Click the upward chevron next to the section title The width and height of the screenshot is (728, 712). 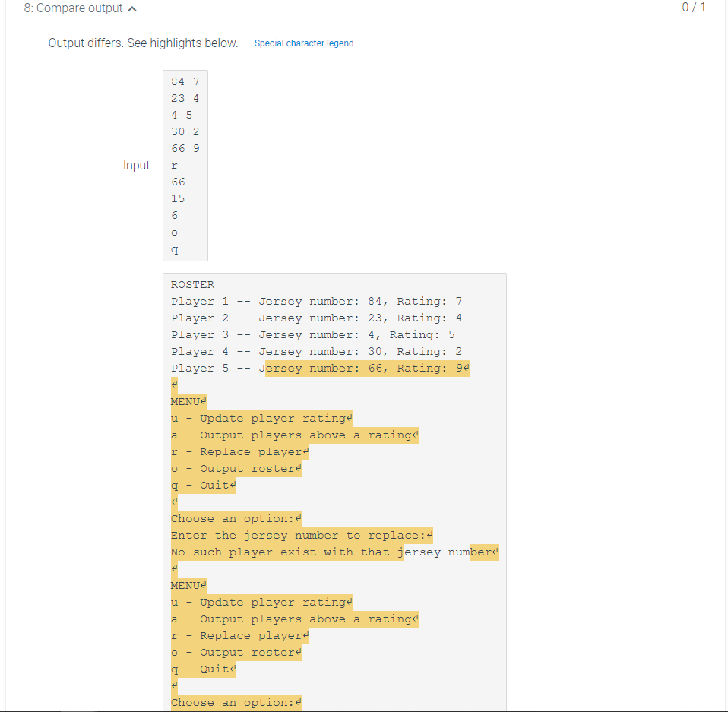[x=132, y=8]
